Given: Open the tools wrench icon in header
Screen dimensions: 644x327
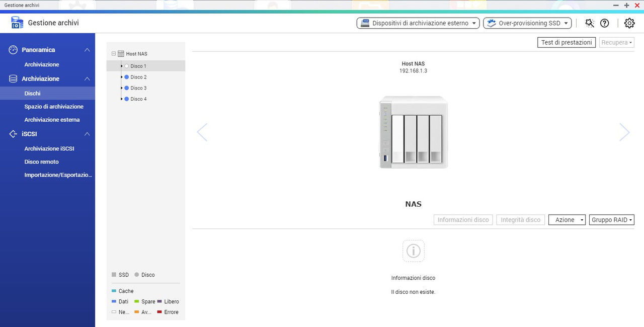Looking at the screenshot, I should click(x=590, y=23).
